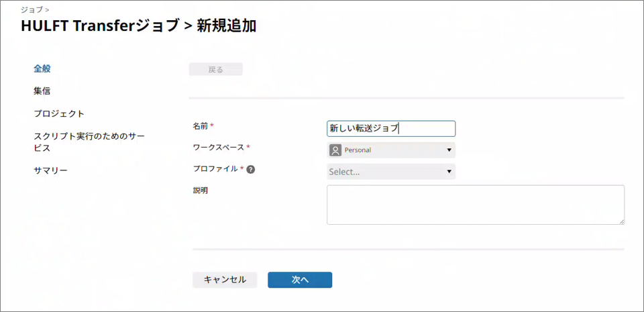Click the resize grip of 説明 box
This screenshot has width=644, height=312.
(x=621, y=221)
